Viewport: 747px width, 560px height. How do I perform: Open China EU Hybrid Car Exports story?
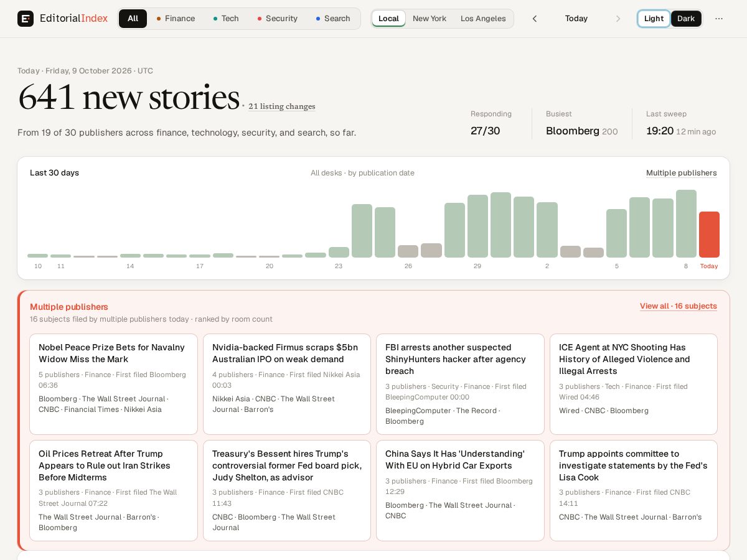(x=460, y=490)
